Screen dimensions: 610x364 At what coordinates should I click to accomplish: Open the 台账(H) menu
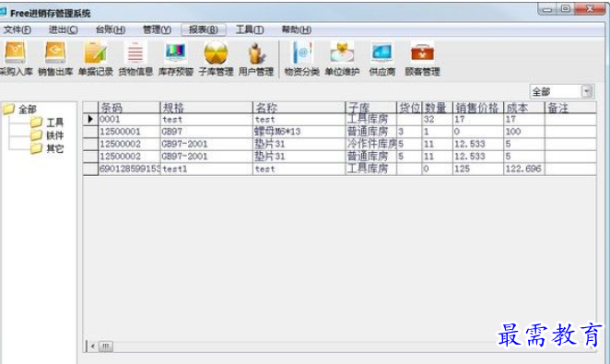tap(111, 29)
